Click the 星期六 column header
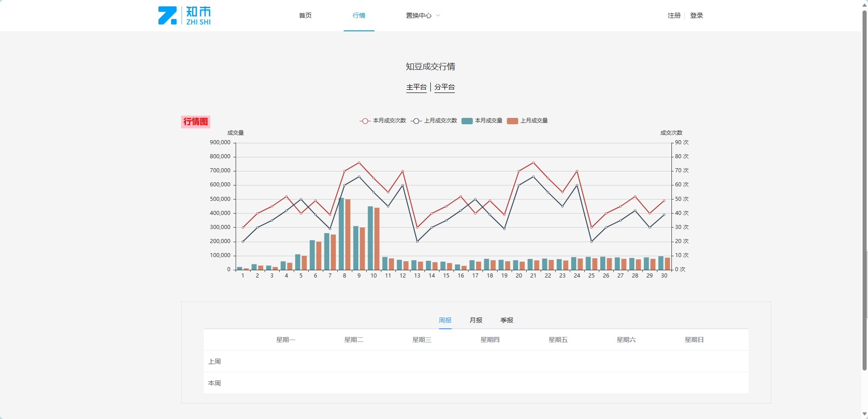The width and height of the screenshot is (868, 419). (626, 340)
